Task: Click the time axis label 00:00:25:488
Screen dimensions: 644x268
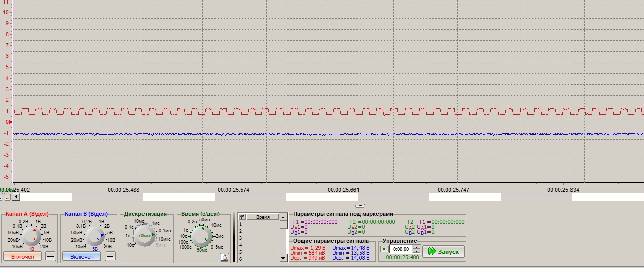Action: point(123,190)
